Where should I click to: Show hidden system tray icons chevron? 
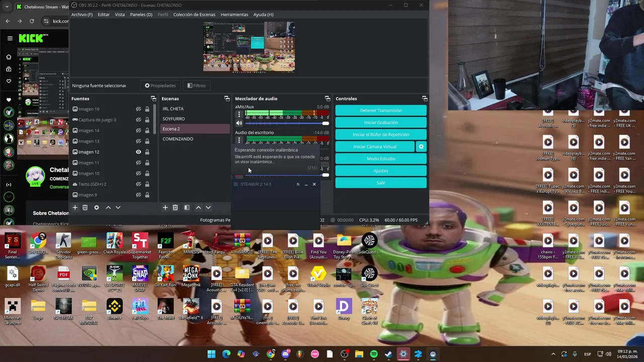coord(553,354)
